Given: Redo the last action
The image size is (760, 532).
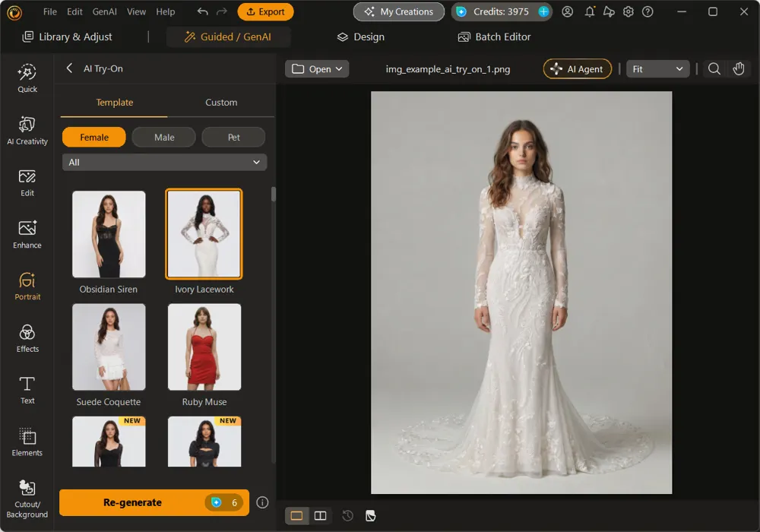Looking at the screenshot, I should (x=221, y=11).
